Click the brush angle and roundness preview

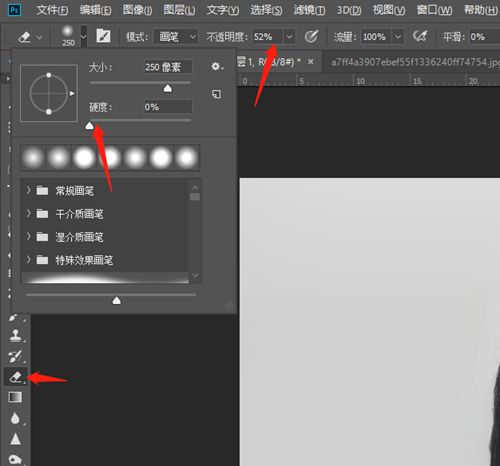(49, 93)
